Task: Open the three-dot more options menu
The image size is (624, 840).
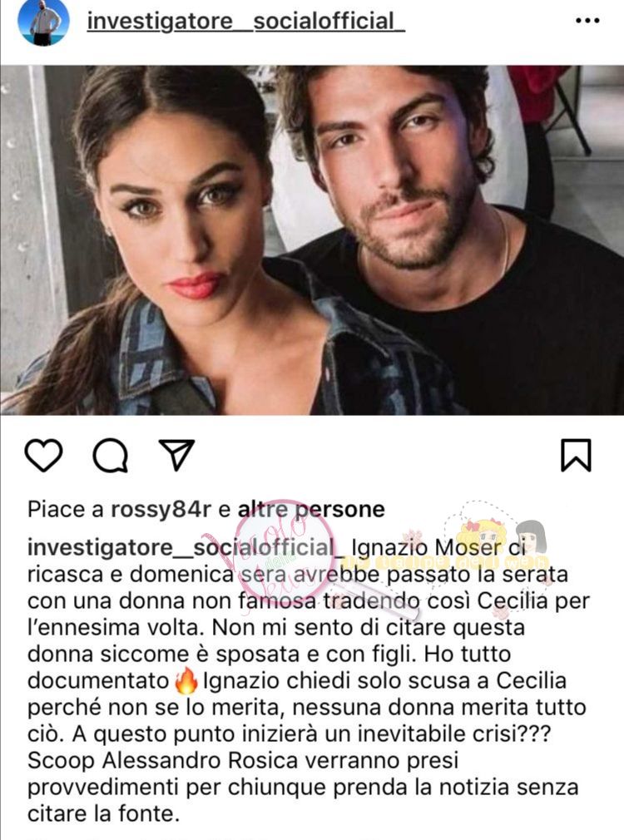Action: point(587,21)
